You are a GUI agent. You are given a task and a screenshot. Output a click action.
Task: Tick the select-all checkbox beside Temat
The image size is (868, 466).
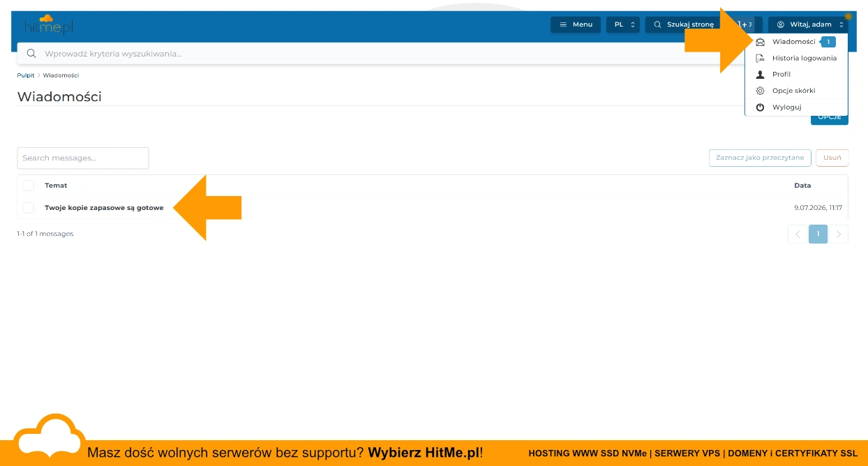tap(29, 186)
